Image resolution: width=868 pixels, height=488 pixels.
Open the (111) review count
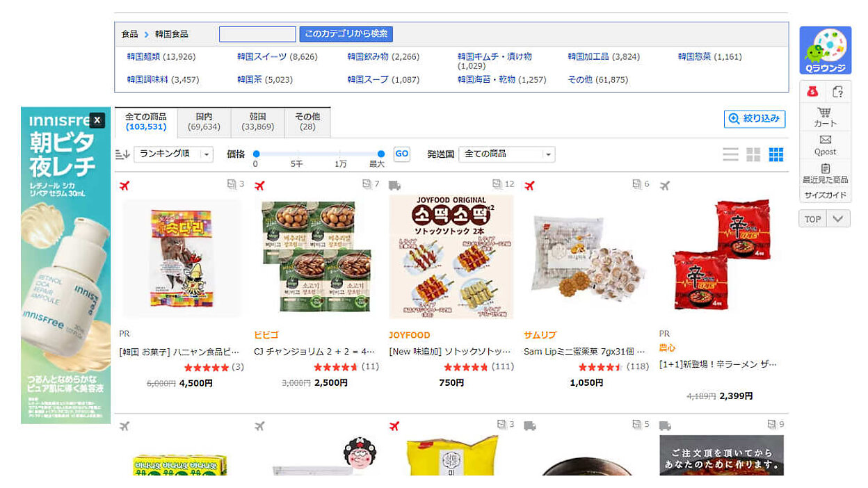pos(503,367)
